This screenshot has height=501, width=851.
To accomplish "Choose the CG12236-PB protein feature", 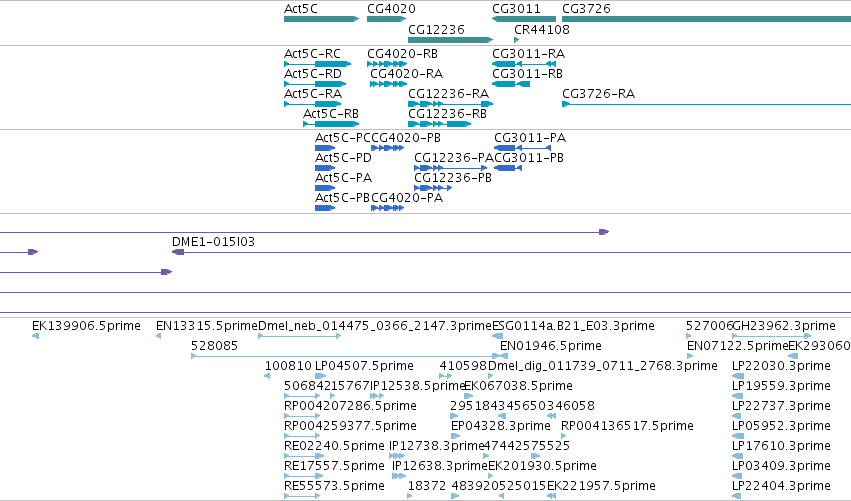I will tap(433, 188).
